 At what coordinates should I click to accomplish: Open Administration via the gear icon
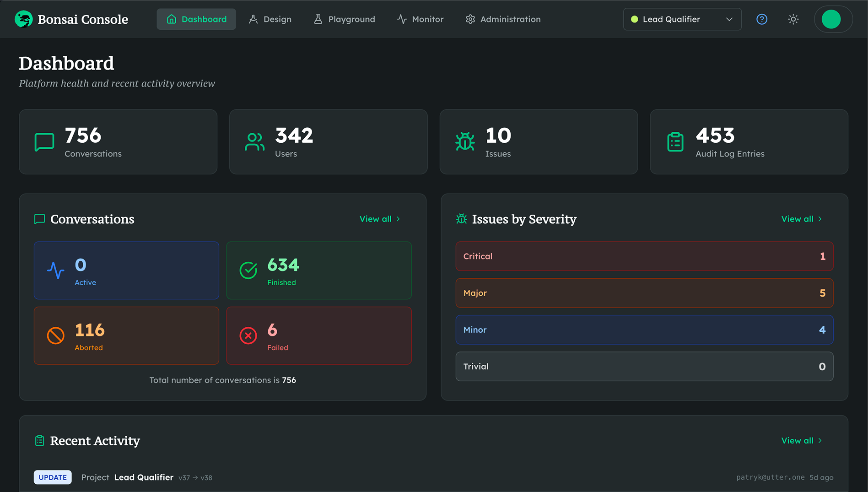click(x=470, y=19)
